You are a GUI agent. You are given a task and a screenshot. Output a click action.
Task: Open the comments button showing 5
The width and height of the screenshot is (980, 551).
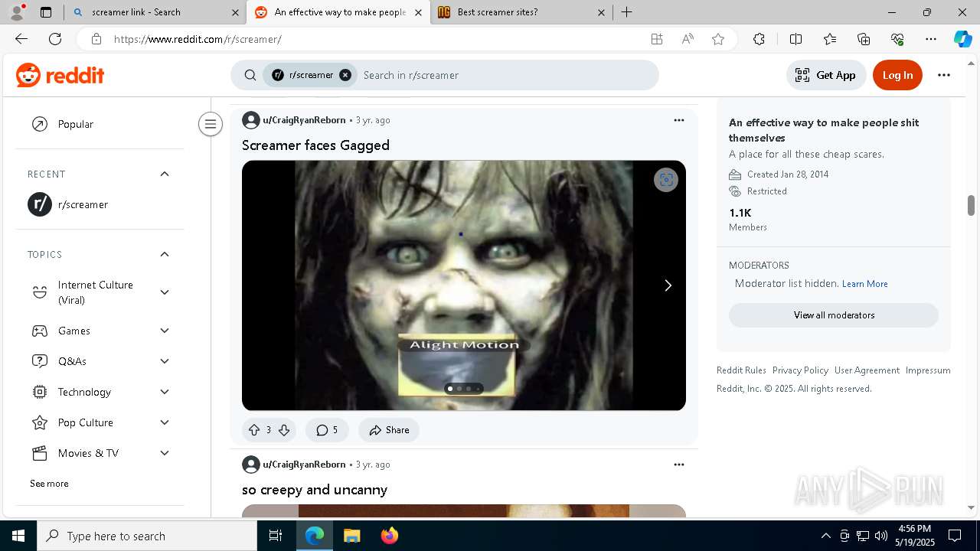(x=327, y=430)
